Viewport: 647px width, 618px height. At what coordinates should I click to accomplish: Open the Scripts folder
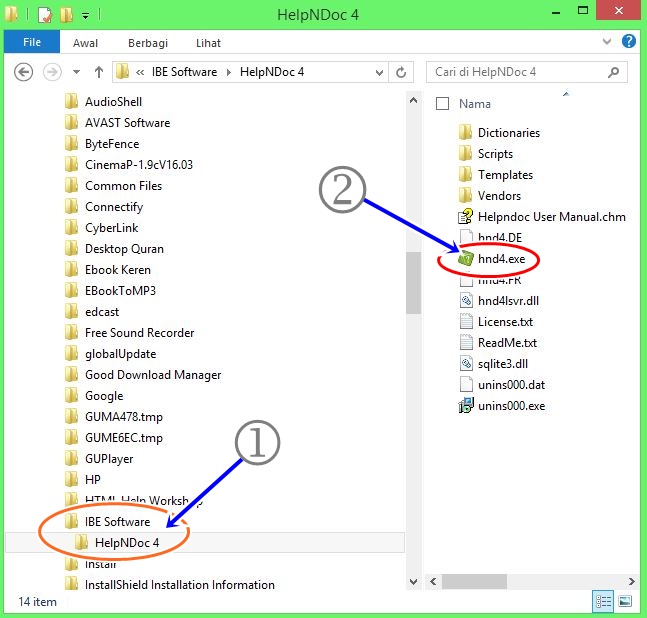click(485, 154)
